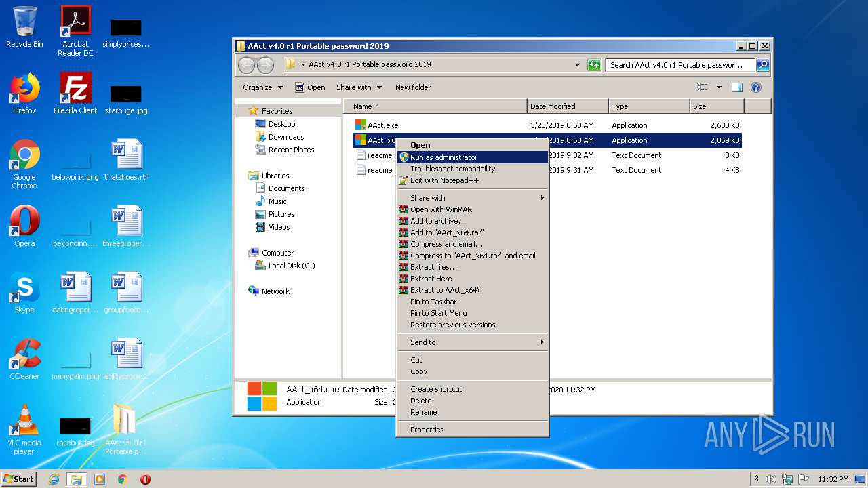Click the Explorer Forward navigation button

click(x=265, y=65)
